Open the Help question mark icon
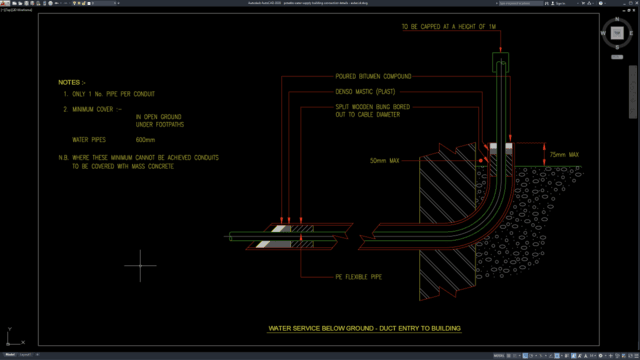This screenshot has height=360, width=640. (x=601, y=3)
